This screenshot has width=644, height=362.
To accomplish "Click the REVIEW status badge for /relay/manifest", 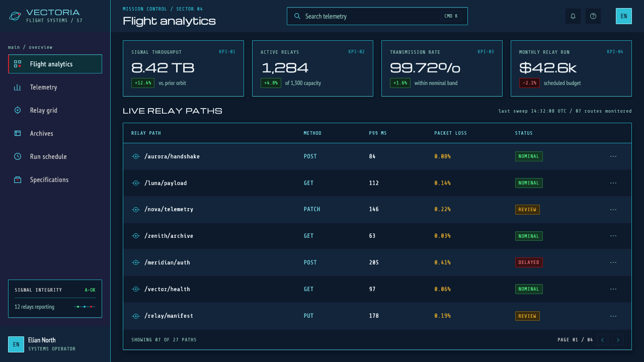I will click(527, 316).
